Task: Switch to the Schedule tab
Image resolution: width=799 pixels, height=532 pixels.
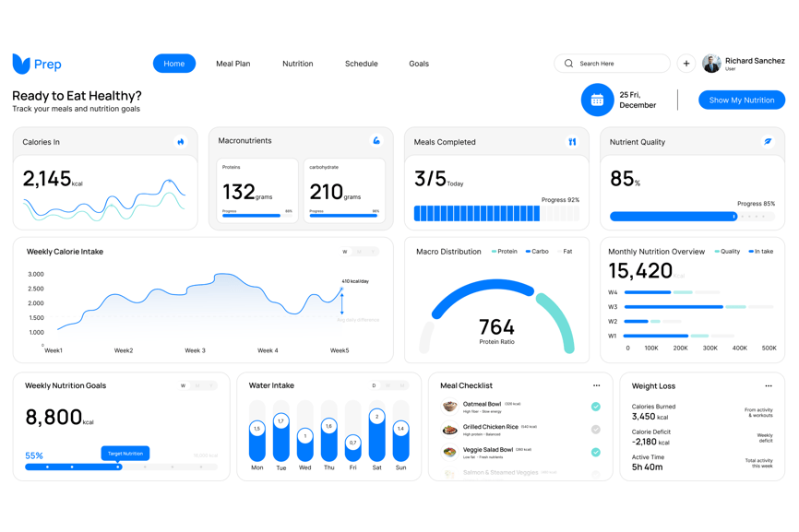Action: click(x=362, y=64)
